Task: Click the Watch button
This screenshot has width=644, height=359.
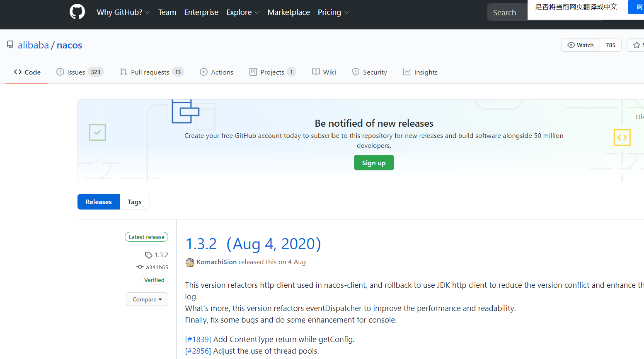Action: click(581, 45)
